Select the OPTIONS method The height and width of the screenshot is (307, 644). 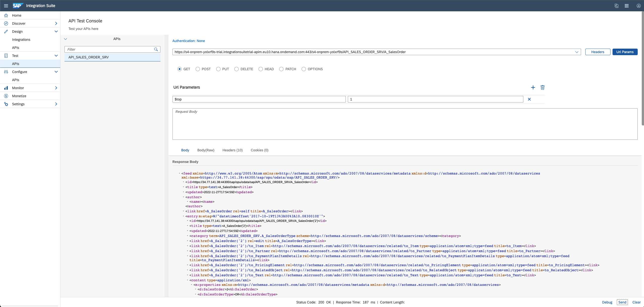(304, 69)
